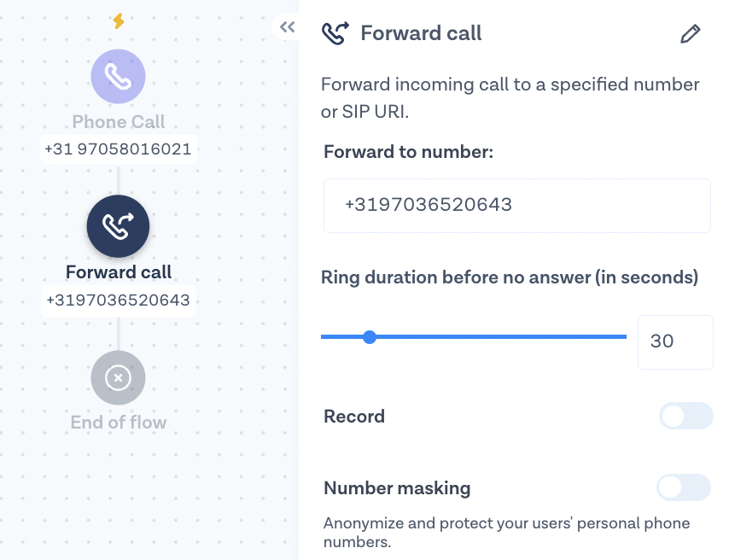Click the +3197036520643 label under Forward call node
Viewport: 729px width, 560px height.
118,300
